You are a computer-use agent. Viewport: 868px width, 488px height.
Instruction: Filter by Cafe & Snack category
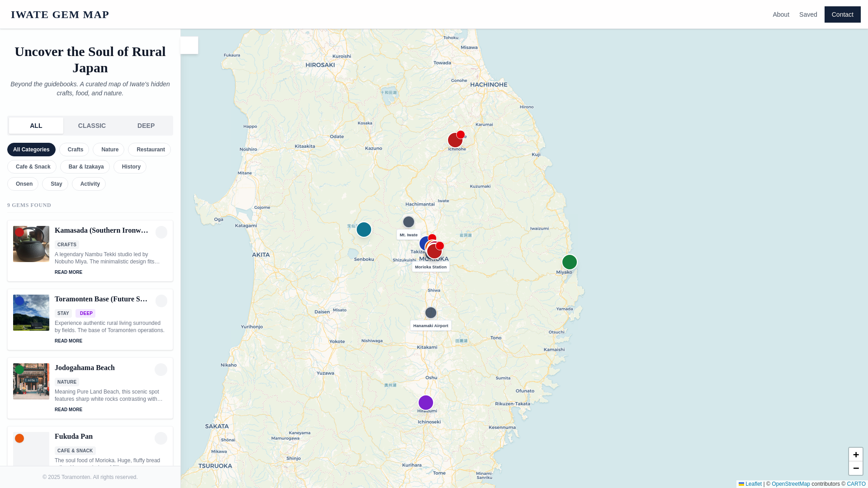(x=32, y=167)
